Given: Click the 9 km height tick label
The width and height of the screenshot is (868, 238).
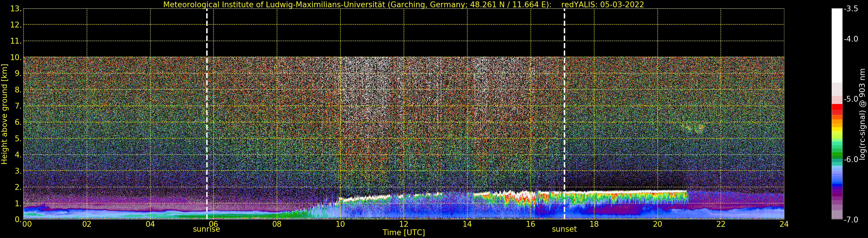Looking at the screenshot, I should point(18,74).
